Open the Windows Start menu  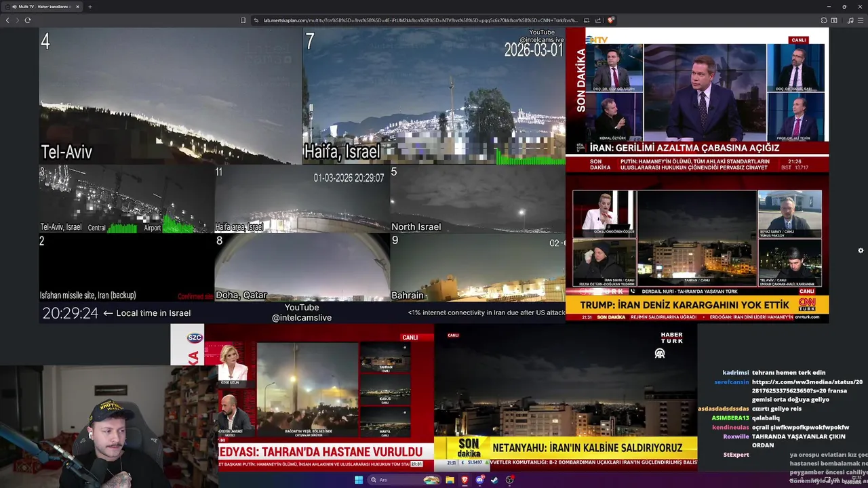[x=359, y=480]
